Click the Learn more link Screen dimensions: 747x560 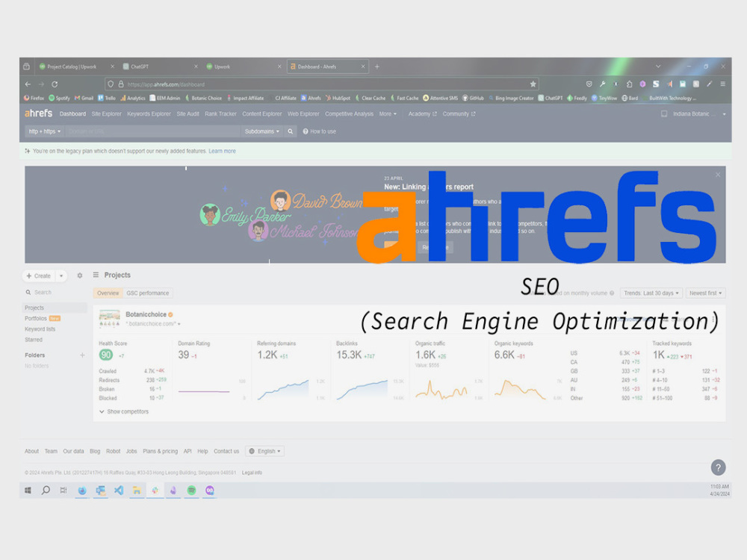pyautogui.click(x=222, y=151)
